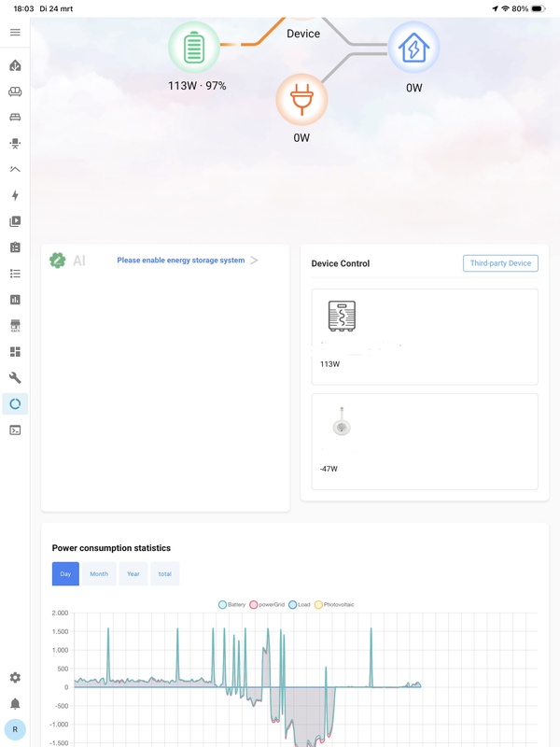Open the Terminal icon in sidebar
Image resolution: width=560 pixels, height=747 pixels.
click(15, 430)
